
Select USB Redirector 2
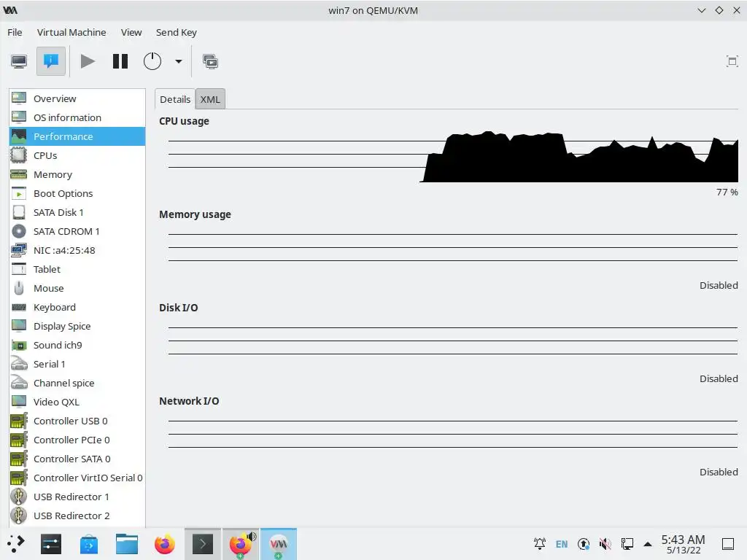pyautogui.click(x=77, y=516)
